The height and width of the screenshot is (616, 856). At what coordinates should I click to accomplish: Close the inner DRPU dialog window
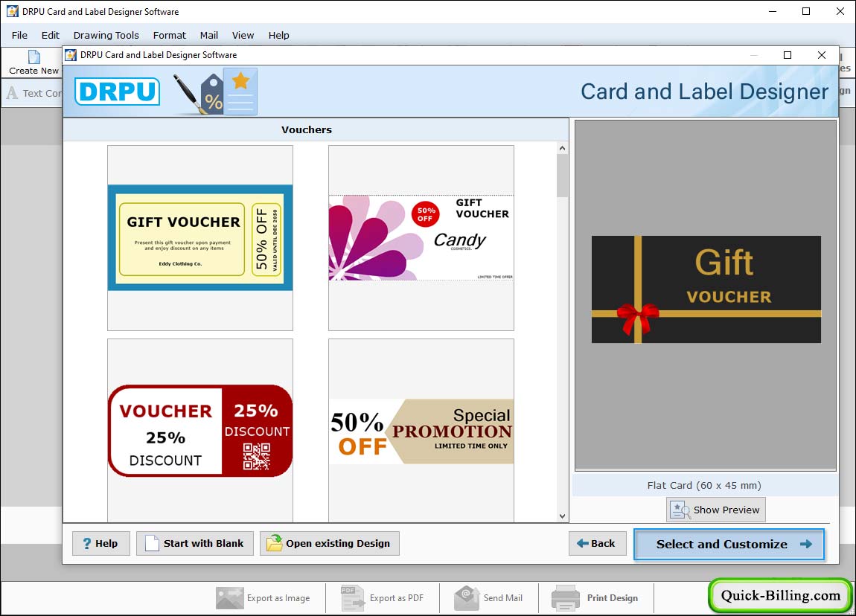coord(822,55)
